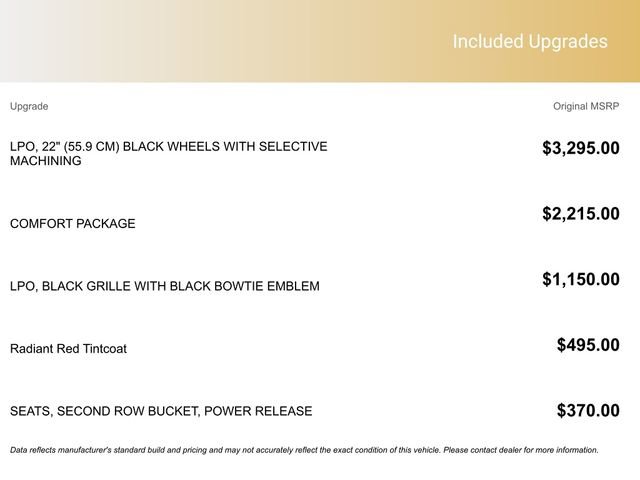
Task: Click the Original MSRP column header
Action: point(586,106)
